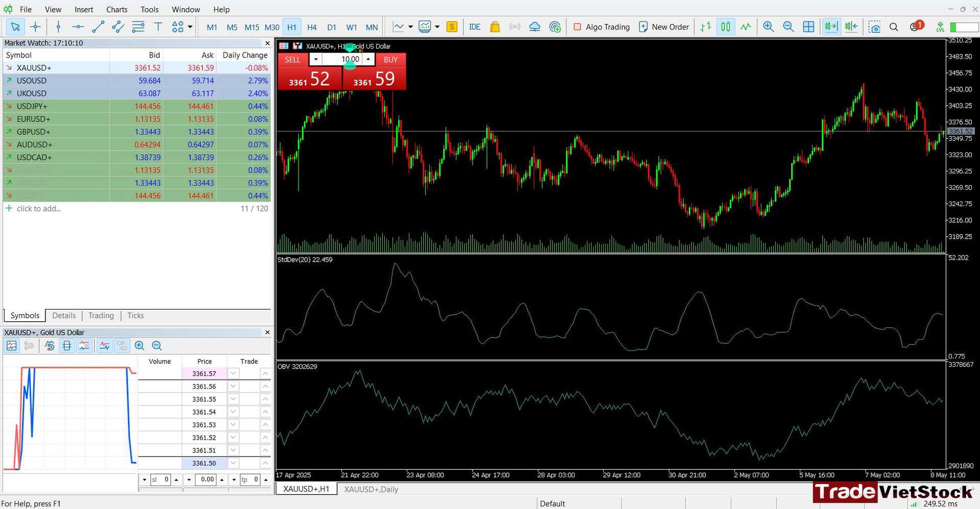Select the equidistant channel tool

[x=118, y=27]
